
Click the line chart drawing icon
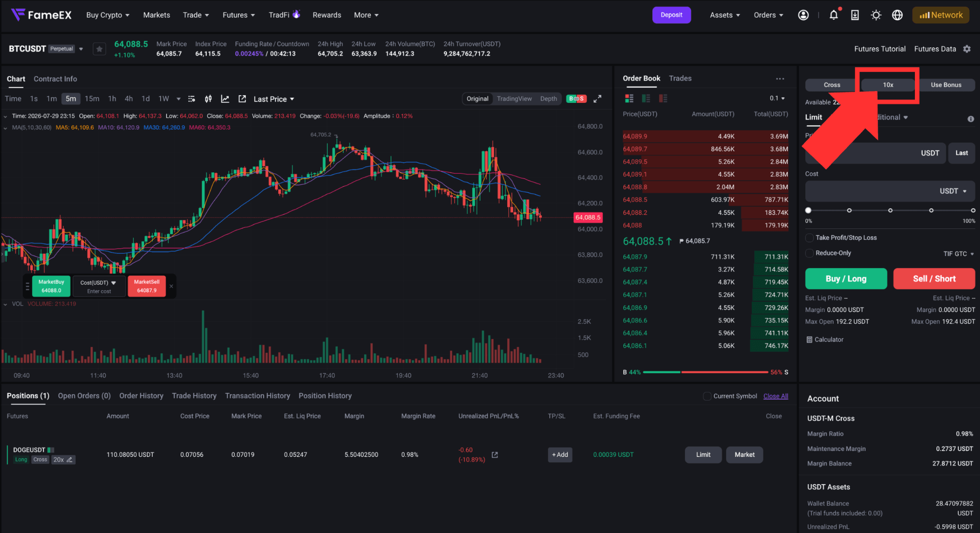pos(225,99)
